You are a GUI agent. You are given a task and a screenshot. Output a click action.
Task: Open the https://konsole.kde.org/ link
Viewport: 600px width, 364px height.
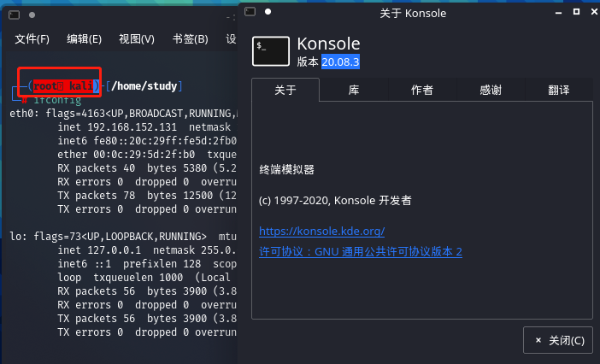point(321,232)
